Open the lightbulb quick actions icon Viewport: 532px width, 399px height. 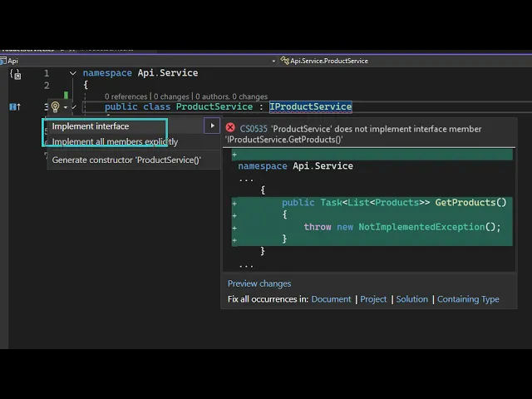[55, 107]
